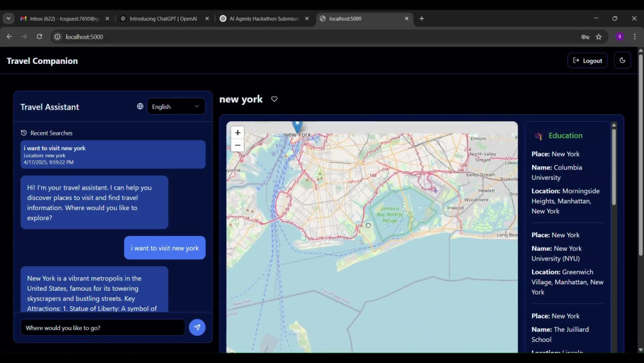
Task: Click the Recent Searches history icon
Action: [x=24, y=133]
